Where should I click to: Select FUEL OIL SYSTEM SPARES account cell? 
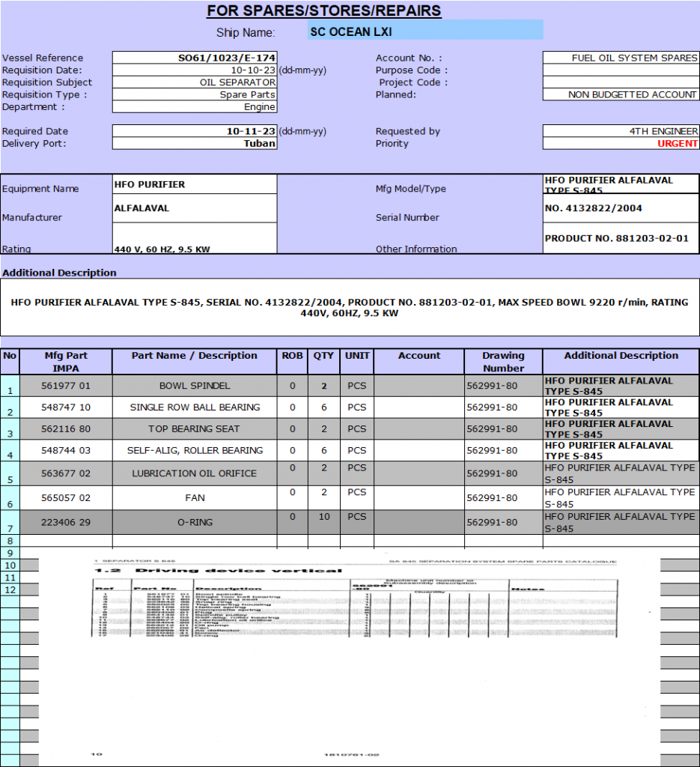621,58
